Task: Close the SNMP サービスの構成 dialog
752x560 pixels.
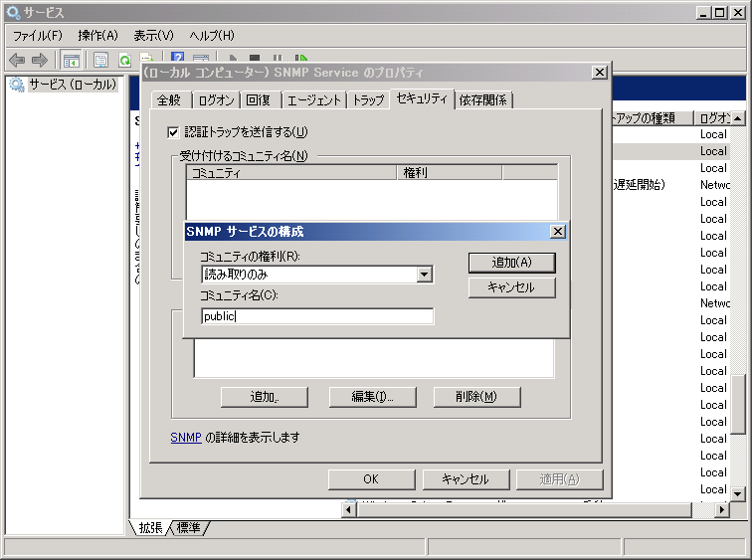Action: (x=558, y=232)
